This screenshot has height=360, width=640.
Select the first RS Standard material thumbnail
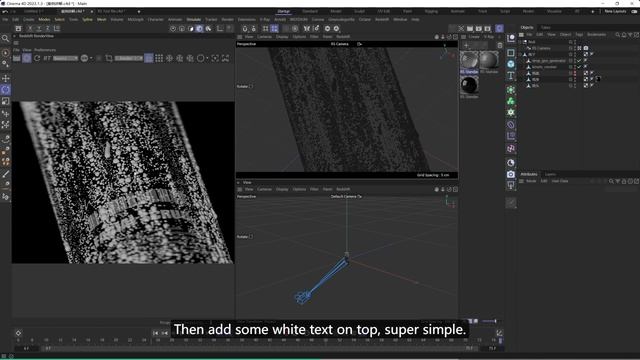[469, 60]
